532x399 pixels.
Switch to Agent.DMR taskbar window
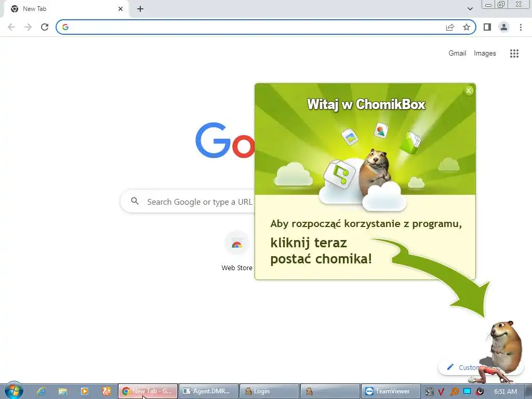(208, 391)
